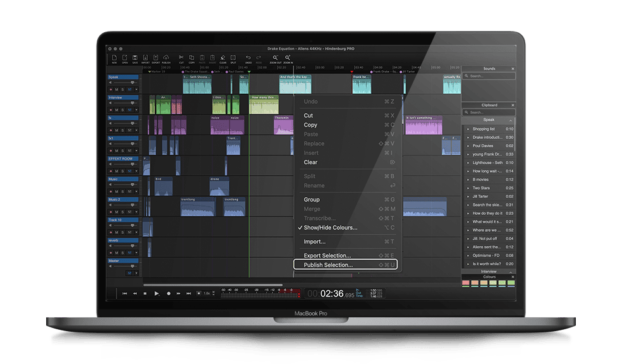The height and width of the screenshot is (364, 622).
Task: Expand the Shopping list clipboard item
Action: [x=468, y=129]
